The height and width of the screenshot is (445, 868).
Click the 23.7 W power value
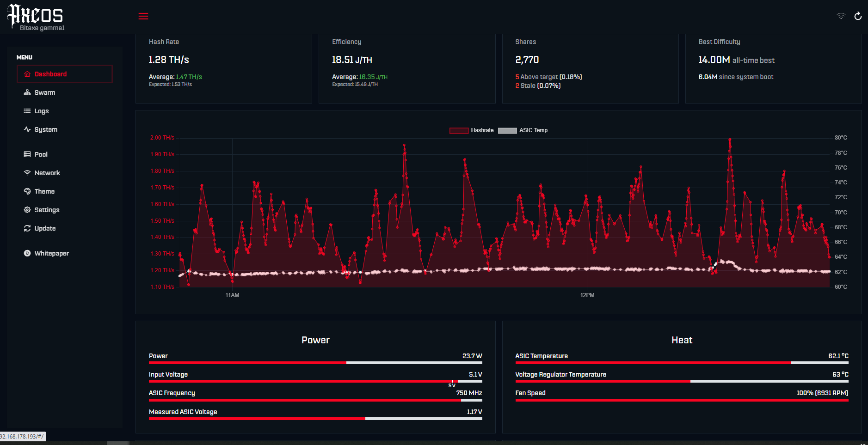472,356
